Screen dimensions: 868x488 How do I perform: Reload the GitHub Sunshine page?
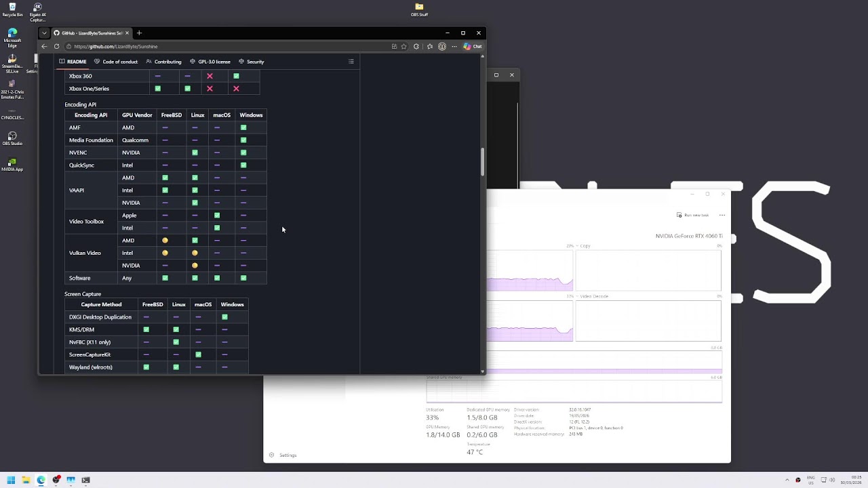(x=57, y=46)
